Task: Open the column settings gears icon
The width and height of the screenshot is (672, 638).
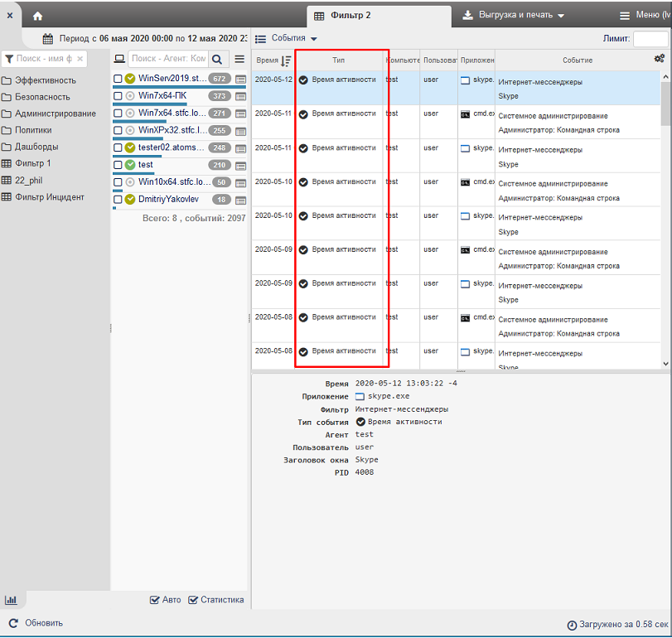Action: 659,59
